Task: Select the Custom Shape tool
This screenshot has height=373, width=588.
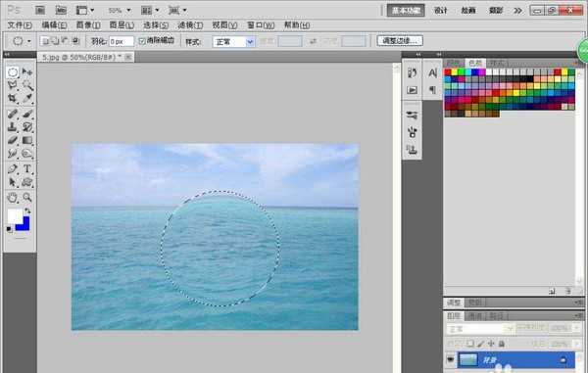Action: [x=27, y=182]
